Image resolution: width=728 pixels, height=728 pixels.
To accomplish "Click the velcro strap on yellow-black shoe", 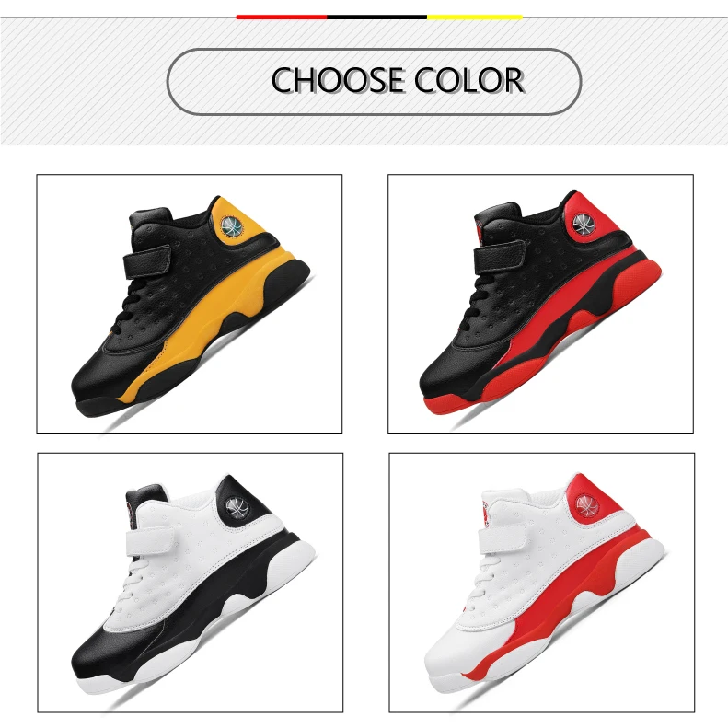I will pyautogui.click(x=147, y=261).
